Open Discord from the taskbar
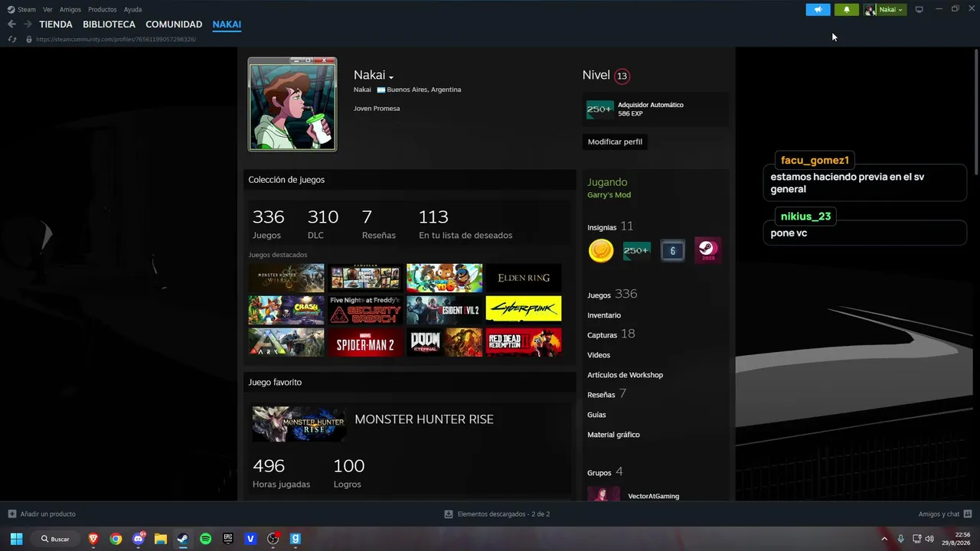Viewport: 980px width, 551px height. coord(139,539)
